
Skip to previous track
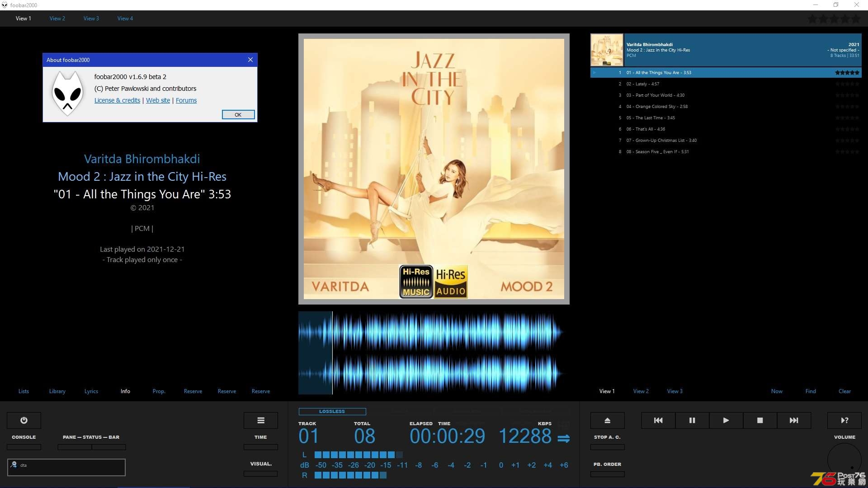(x=658, y=420)
